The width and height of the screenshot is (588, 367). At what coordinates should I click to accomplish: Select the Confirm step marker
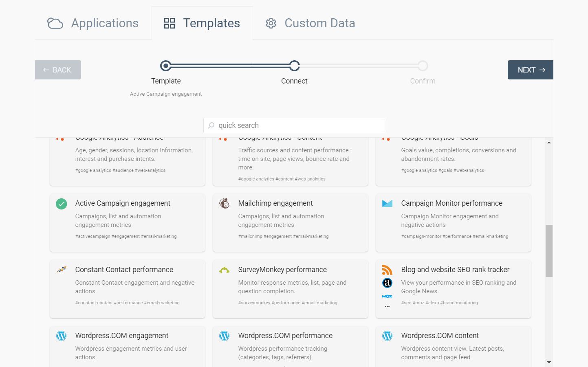[x=423, y=66]
